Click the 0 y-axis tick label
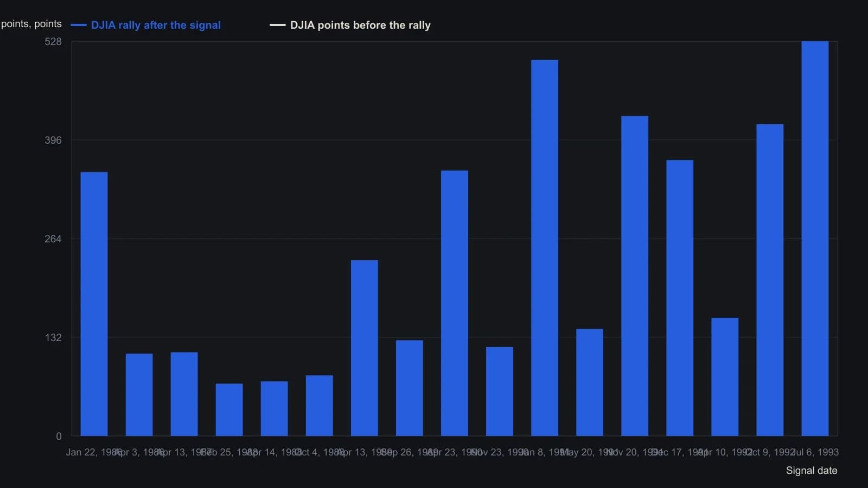This screenshot has height=488, width=868. (59, 436)
